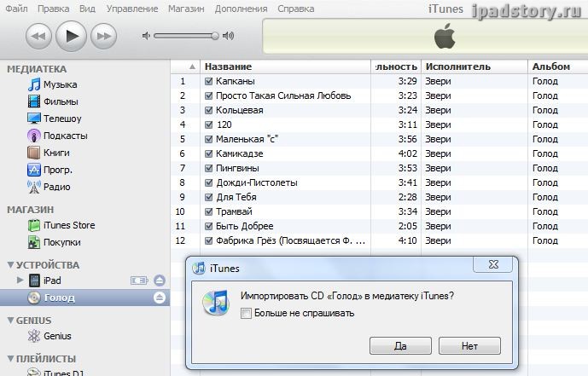
Task: Uncheck the track Пингвины
Action: pos(209,168)
